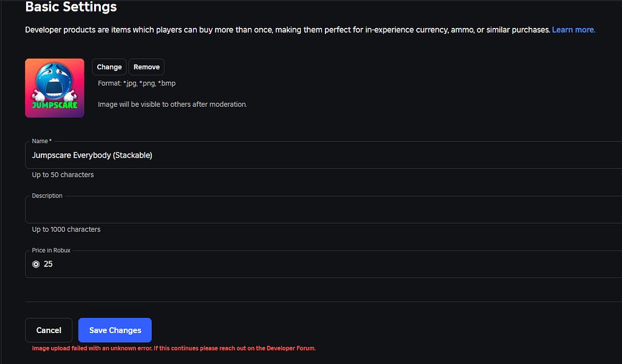Screen dimensions: 622x364
Task: Click the Basic Settings heading
Action: pyautogui.click(x=70, y=7)
